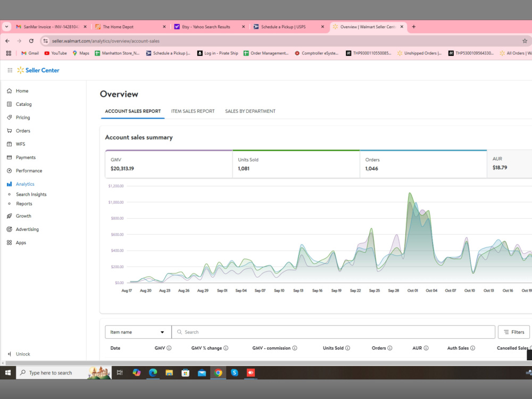This screenshot has height=399, width=532.
Task: Switch to Schedule a Pickup USPS tab
Action: [x=288, y=27]
